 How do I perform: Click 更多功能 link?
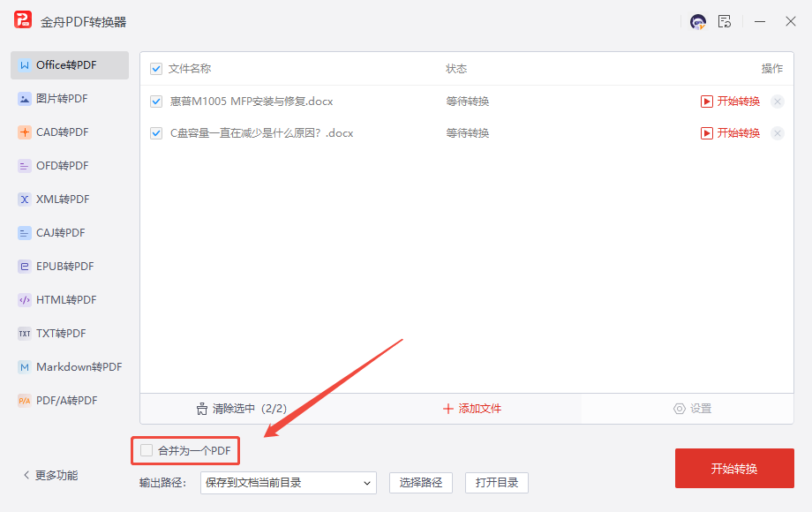point(56,475)
